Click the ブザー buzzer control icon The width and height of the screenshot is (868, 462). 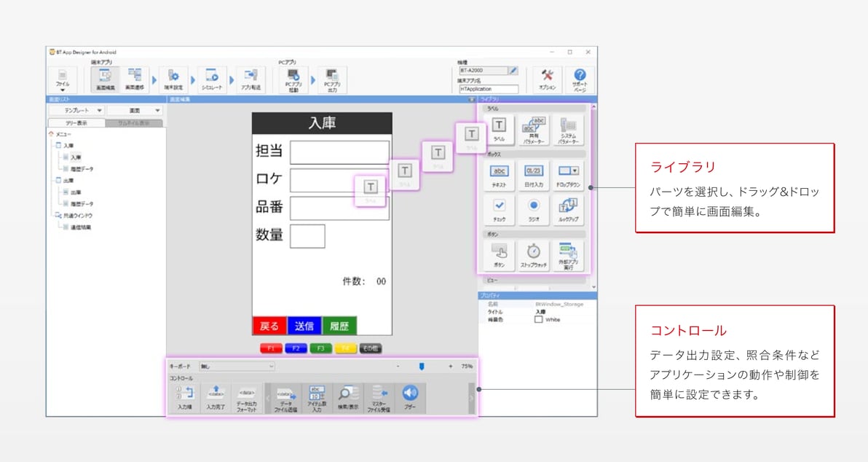click(410, 398)
